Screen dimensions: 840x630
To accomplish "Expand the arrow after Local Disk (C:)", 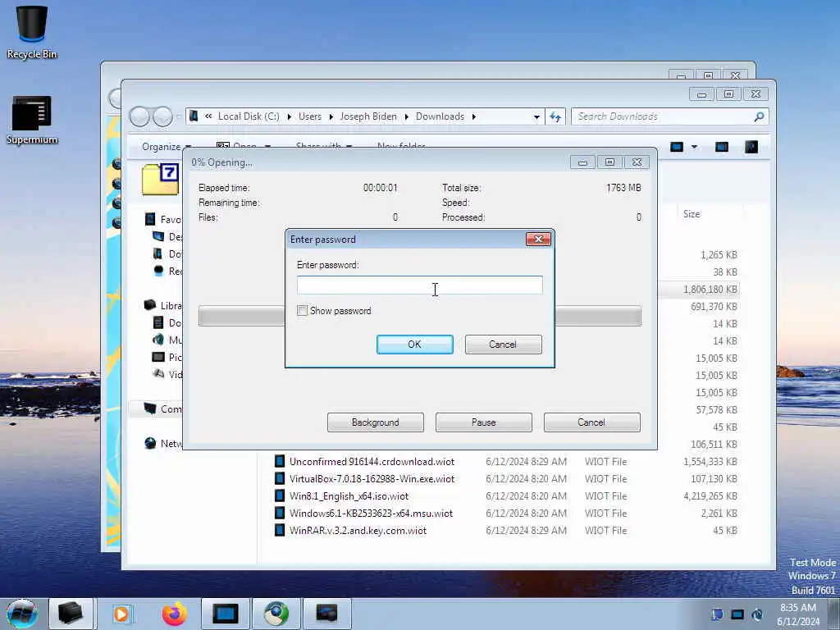I will pos(290,116).
